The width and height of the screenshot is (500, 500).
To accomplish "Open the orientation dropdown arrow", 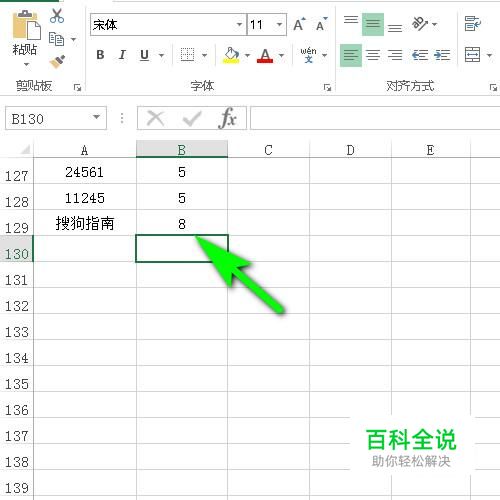I will point(434,24).
